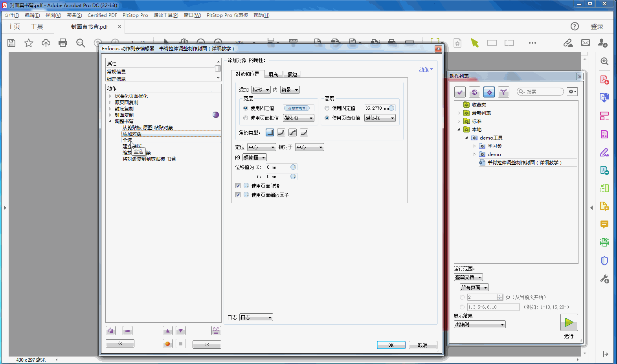Select page number radio in run range
This screenshot has width=617, height=364.
(462, 297)
